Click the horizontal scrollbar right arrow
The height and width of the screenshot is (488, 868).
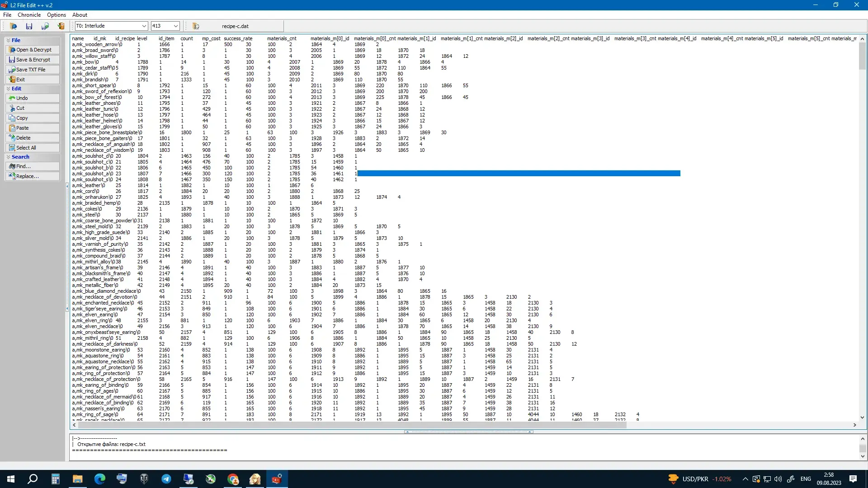coord(854,425)
